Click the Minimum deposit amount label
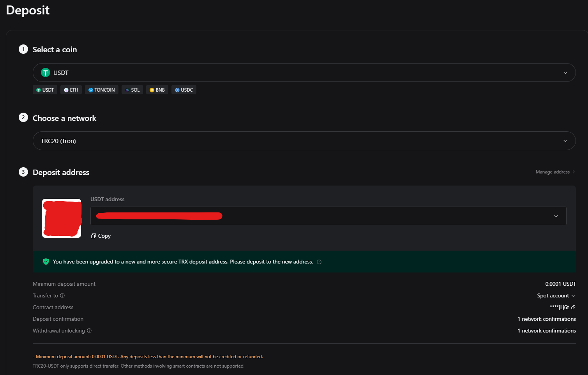 (64, 284)
